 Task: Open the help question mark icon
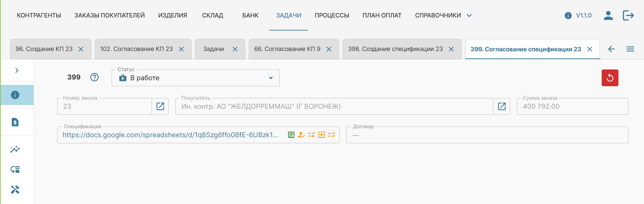(94, 78)
